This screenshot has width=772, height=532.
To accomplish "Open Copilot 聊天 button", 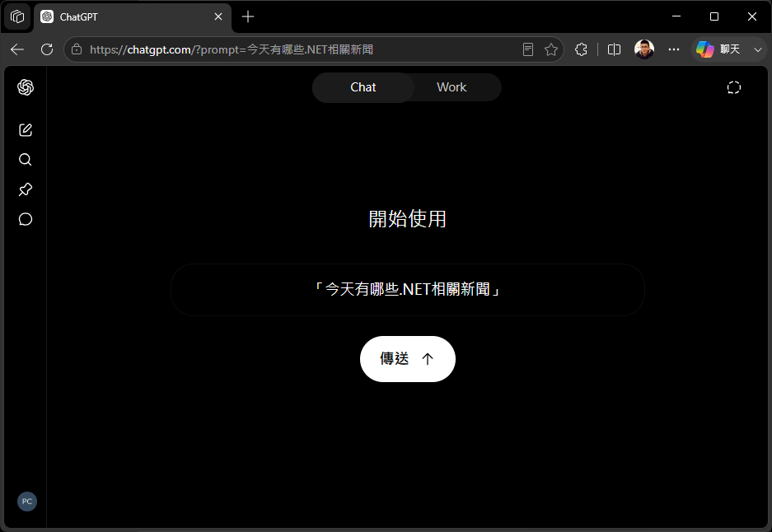I will 718,49.
